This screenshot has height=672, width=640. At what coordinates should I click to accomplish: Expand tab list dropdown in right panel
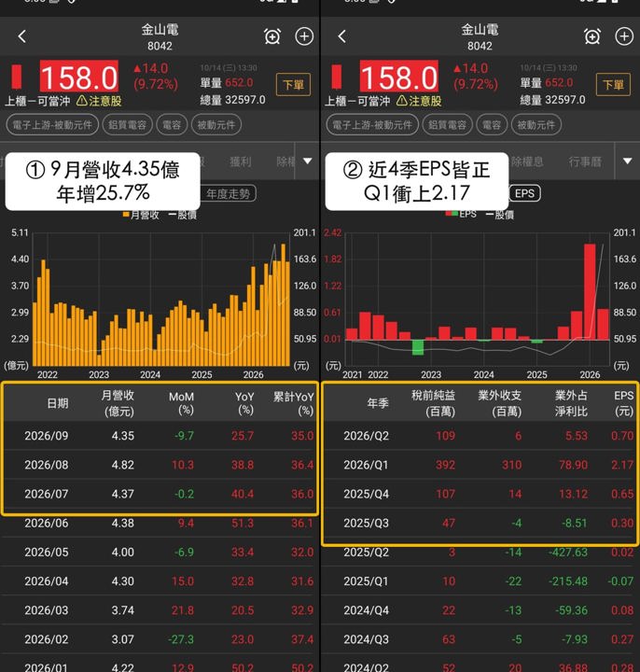(x=628, y=161)
